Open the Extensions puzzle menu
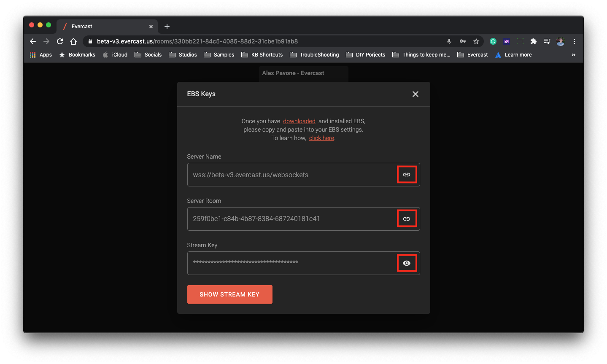The image size is (607, 364). pyautogui.click(x=534, y=41)
